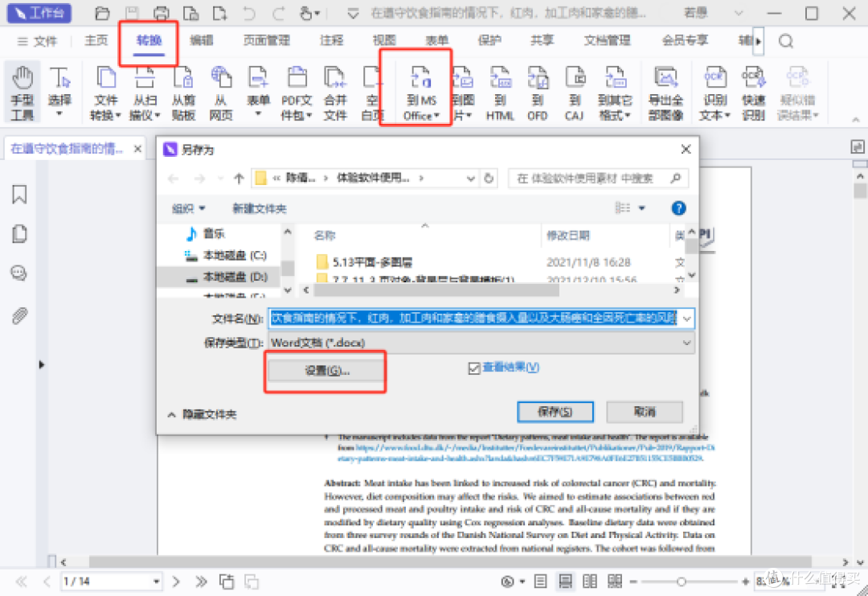Click the Cancel (取消) button
868x596 pixels.
click(x=645, y=412)
